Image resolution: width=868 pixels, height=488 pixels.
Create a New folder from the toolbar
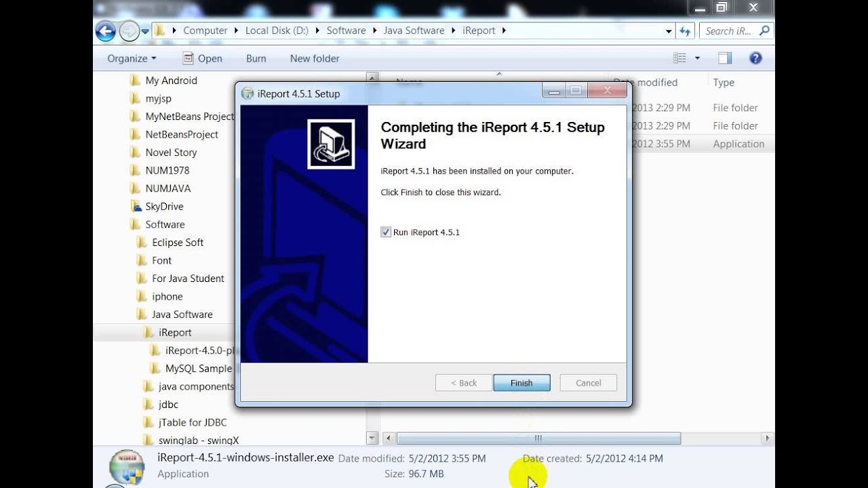coord(315,58)
